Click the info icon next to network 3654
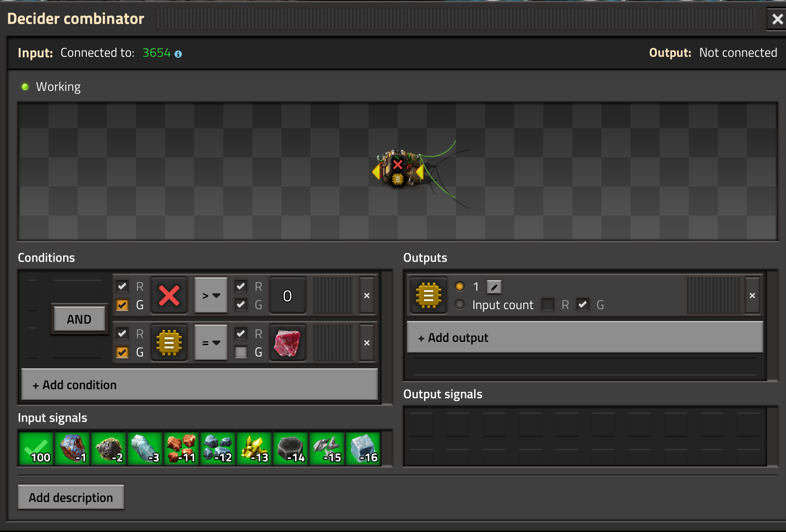Viewport: 786px width, 532px height. pos(178,54)
